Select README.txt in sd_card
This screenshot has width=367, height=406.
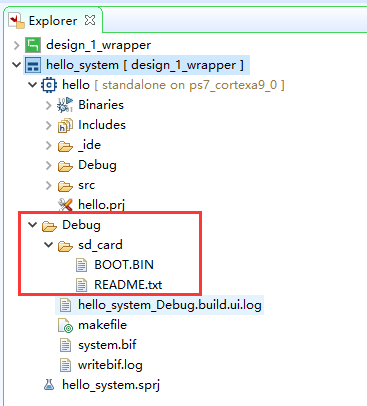point(128,285)
